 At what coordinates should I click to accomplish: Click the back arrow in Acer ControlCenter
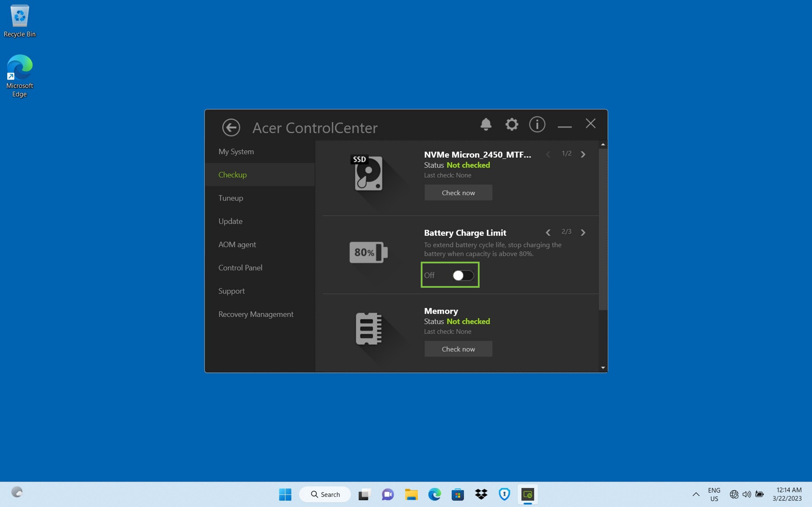click(x=231, y=127)
